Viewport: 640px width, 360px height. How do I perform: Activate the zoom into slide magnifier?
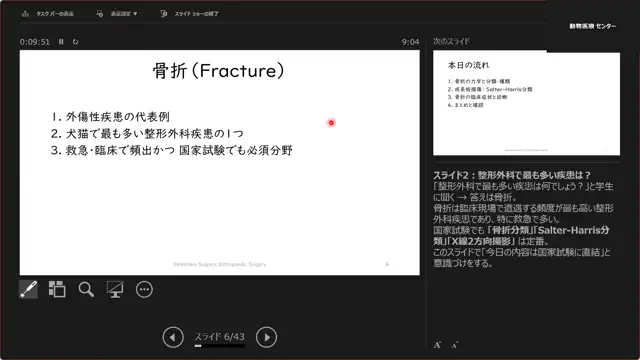[x=86, y=289]
